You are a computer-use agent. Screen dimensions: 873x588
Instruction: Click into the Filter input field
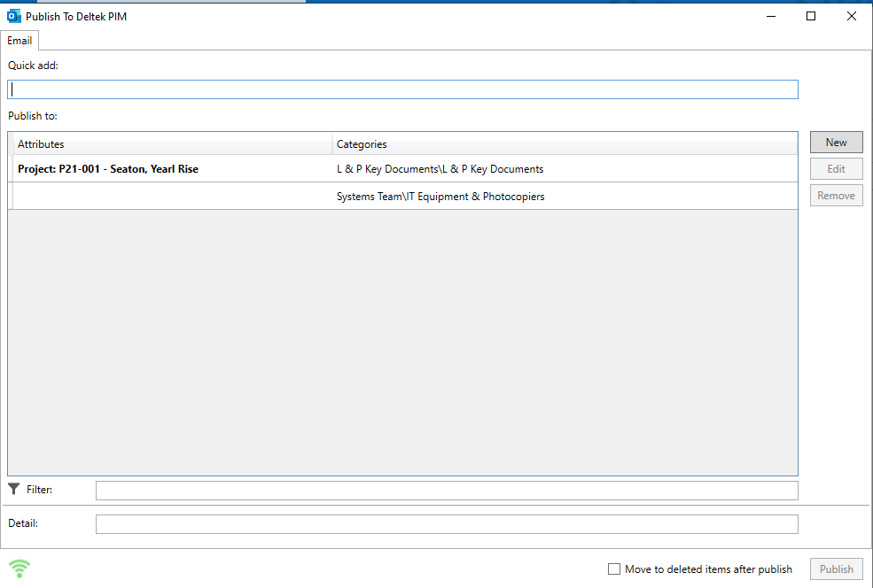click(447, 491)
